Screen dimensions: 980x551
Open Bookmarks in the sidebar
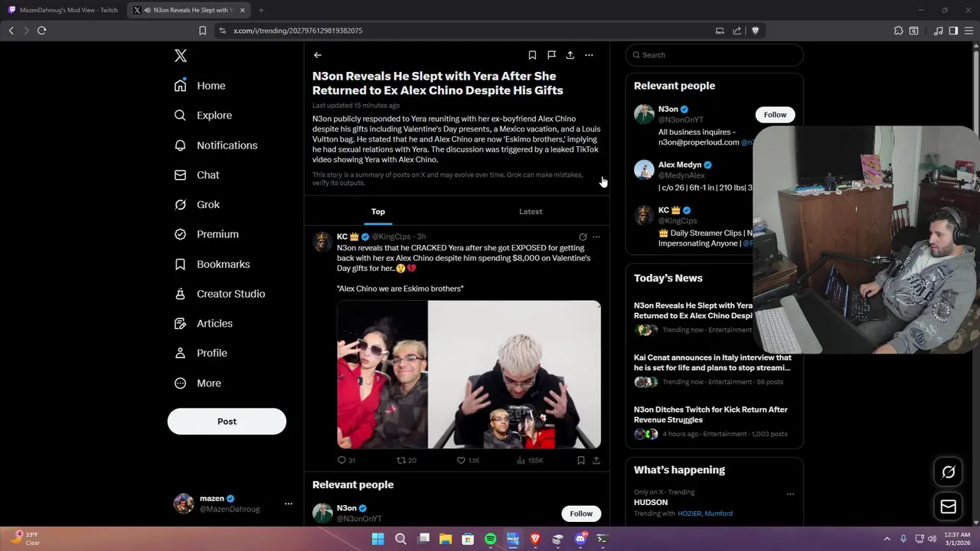click(x=211, y=264)
